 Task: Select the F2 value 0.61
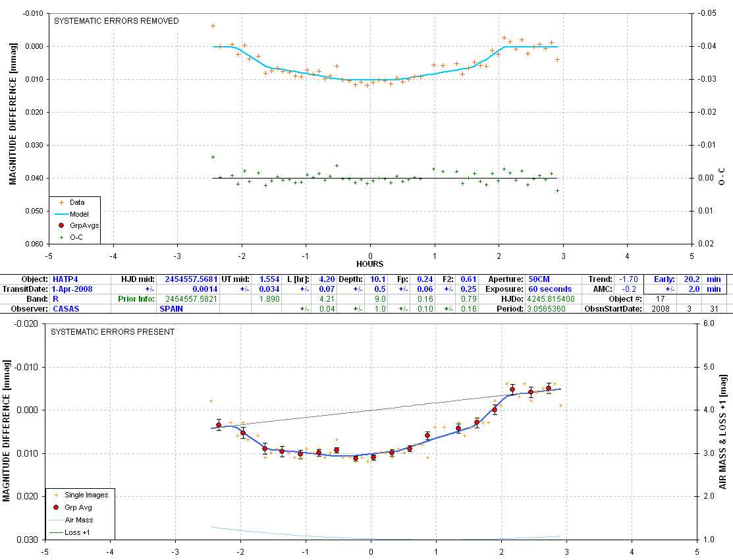coord(468,279)
